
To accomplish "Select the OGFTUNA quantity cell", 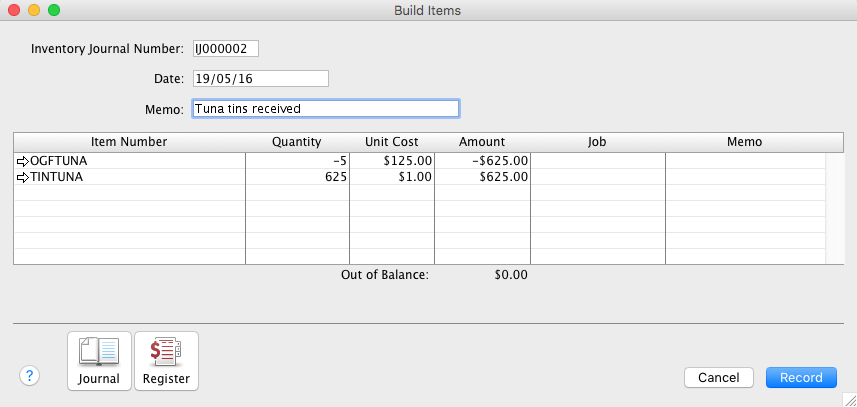I will (x=297, y=160).
